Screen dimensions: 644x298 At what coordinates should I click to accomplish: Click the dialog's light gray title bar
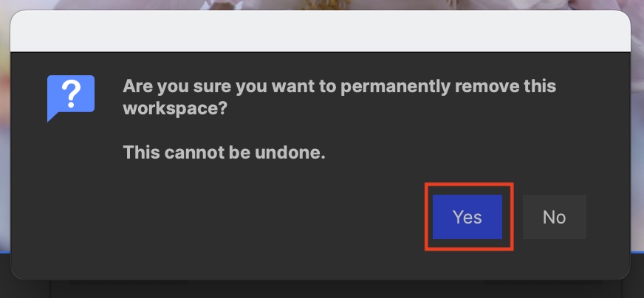pos(321,32)
